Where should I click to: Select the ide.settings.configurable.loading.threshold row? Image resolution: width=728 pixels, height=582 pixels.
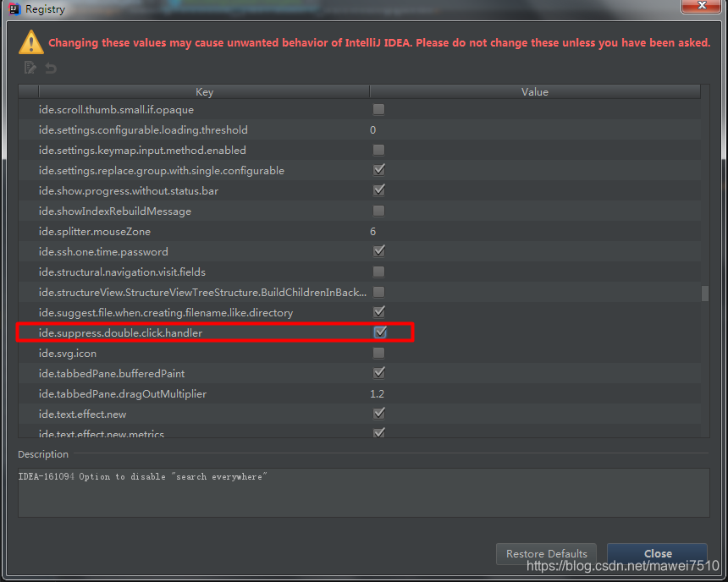pos(360,130)
